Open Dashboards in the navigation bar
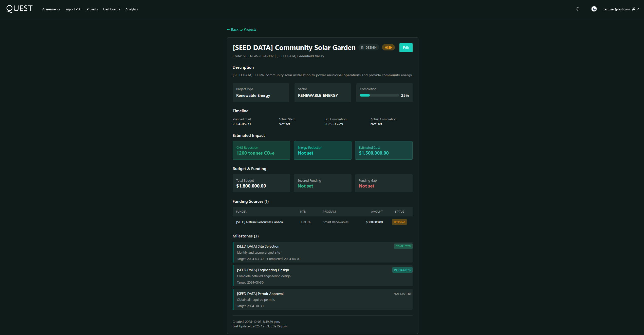Viewport: 644px width, 335px height. pyautogui.click(x=111, y=9)
